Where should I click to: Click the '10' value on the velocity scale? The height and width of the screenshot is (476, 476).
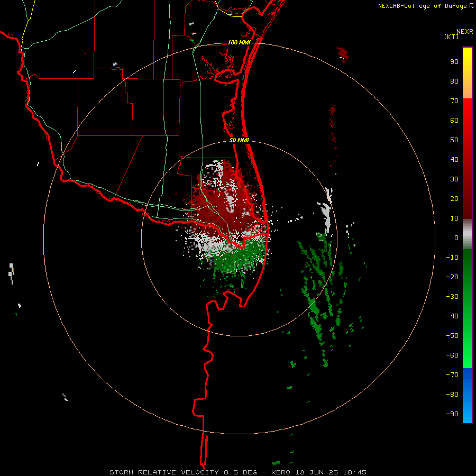[454, 218]
